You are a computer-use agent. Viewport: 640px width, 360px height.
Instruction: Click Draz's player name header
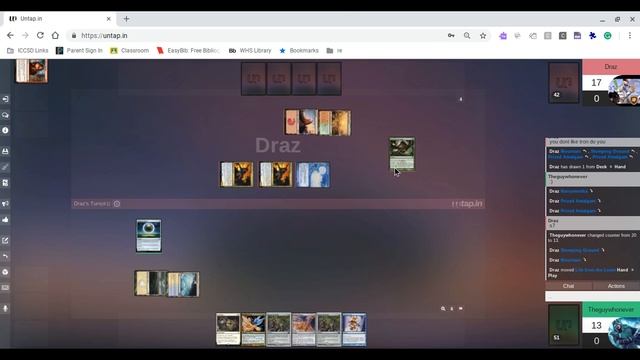611,67
